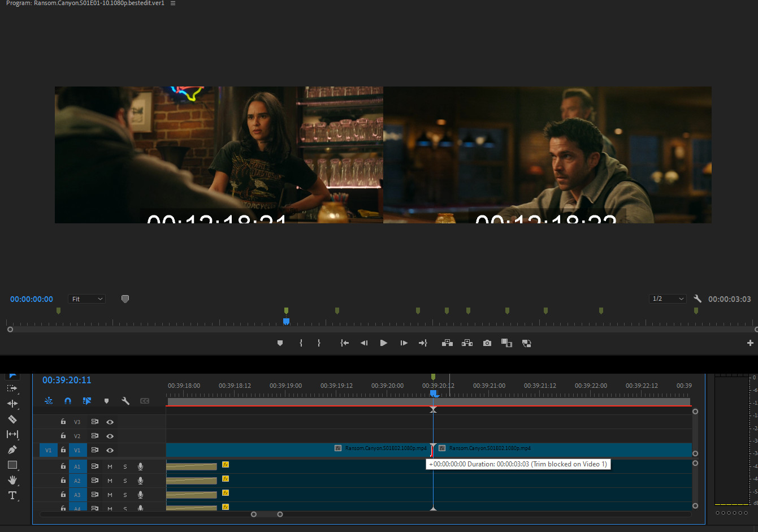Mute audio track A1
Screen dimensions: 758x532
(x=110, y=466)
